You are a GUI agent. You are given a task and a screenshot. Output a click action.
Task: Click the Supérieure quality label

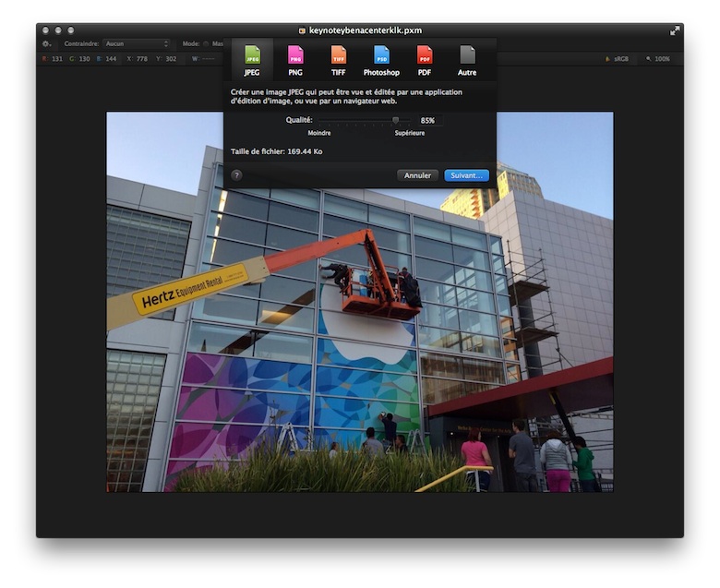click(x=410, y=133)
